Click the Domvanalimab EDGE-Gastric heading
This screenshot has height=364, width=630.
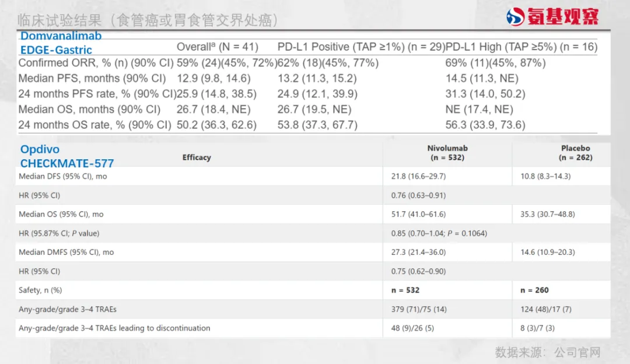61,43
